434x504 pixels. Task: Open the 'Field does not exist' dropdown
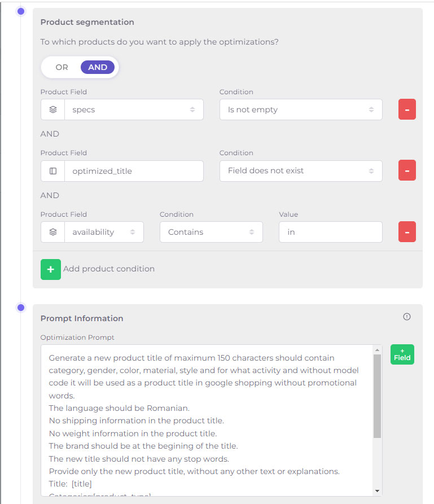tap(301, 170)
